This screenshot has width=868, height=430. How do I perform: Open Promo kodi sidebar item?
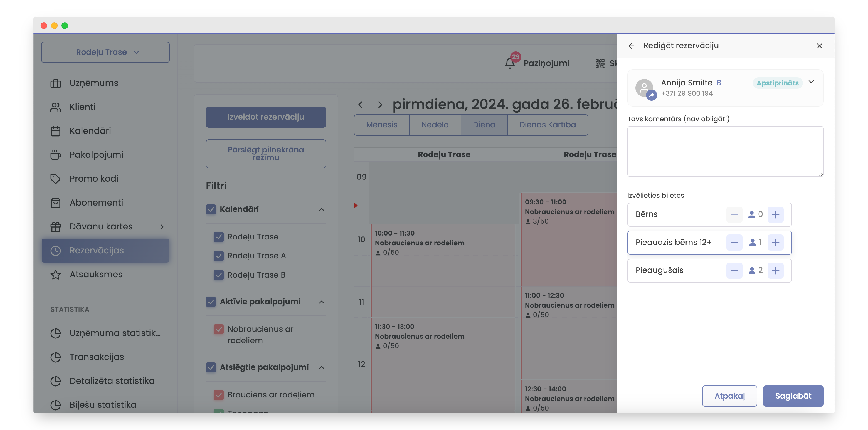click(94, 179)
